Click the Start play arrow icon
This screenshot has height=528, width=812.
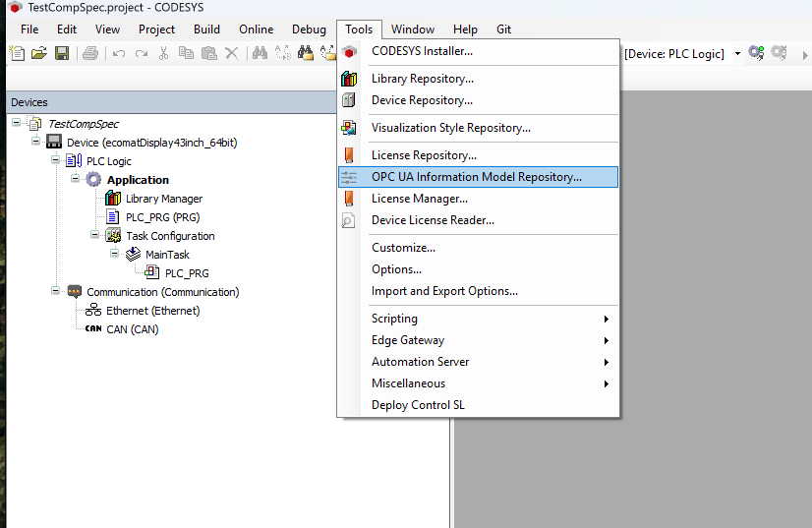pyautogui.click(x=805, y=54)
